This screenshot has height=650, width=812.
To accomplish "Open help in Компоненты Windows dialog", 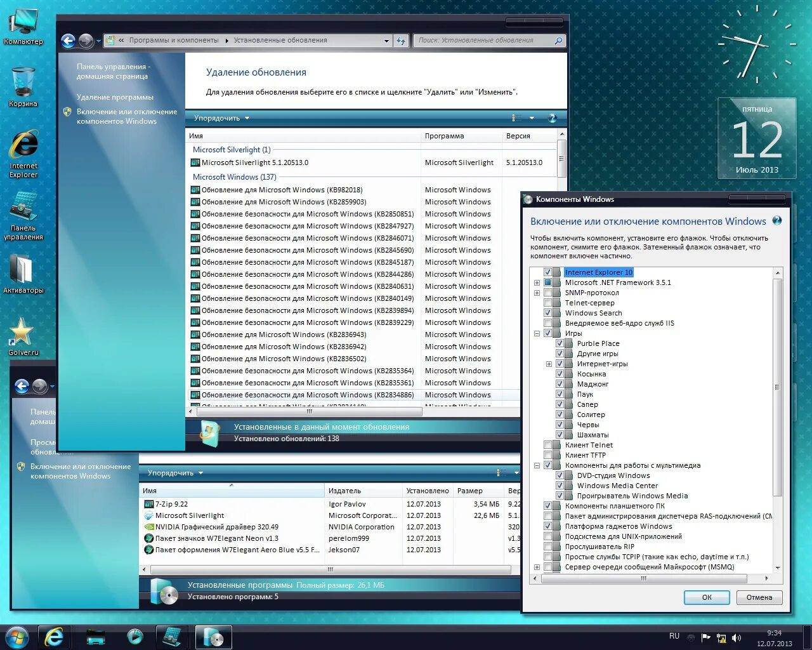I will point(777,221).
